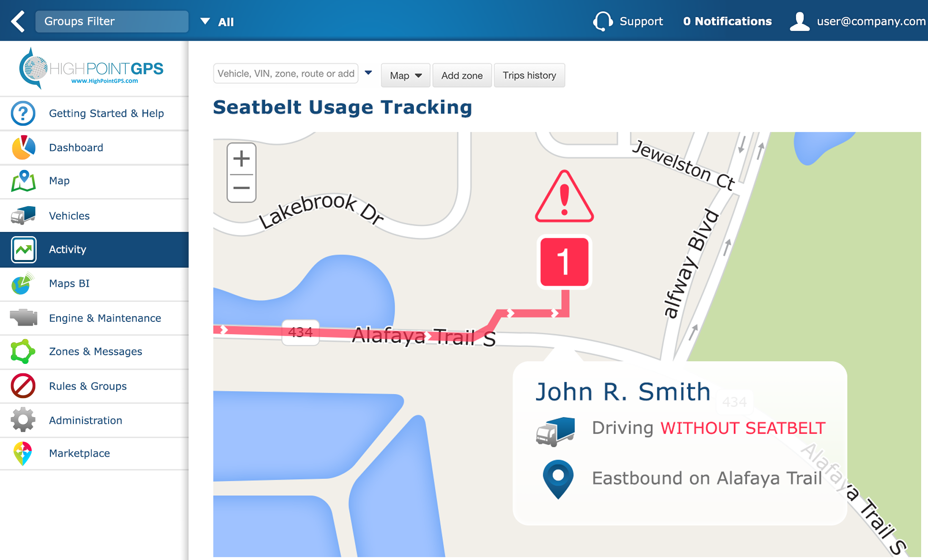Select the red warning triangle on the map
This screenshot has width=928, height=560.
(x=565, y=196)
